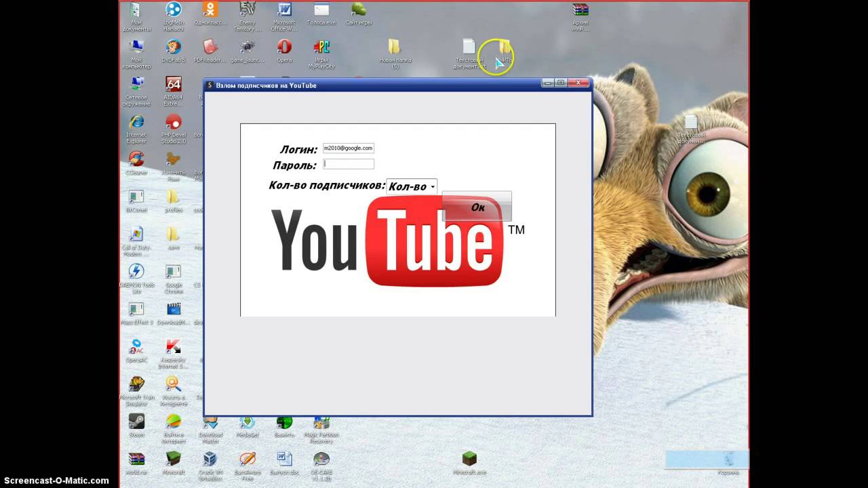
Task: Close the Взлом подписчиков на YouTube window
Action: (578, 83)
